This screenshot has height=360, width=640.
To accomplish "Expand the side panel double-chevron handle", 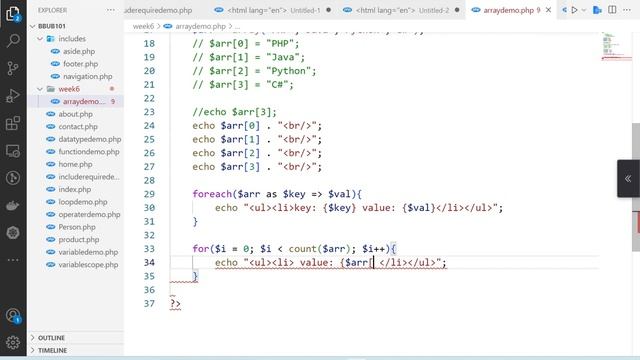I will tap(628, 178).
